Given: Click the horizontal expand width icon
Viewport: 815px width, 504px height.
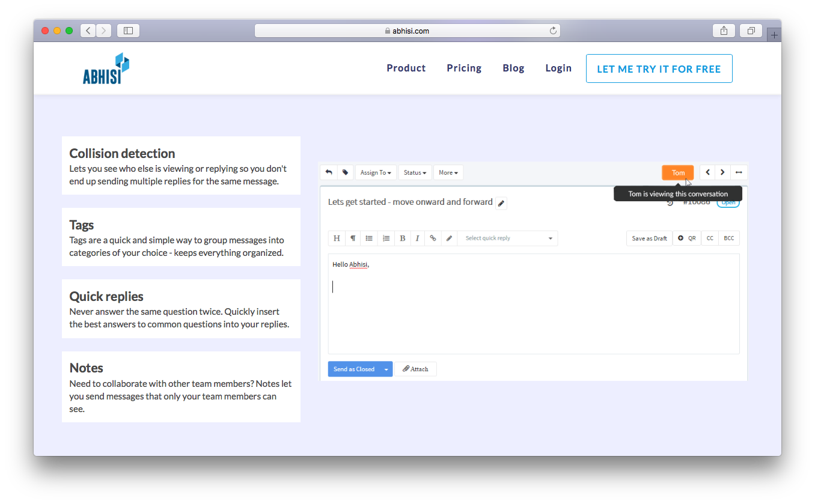Looking at the screenshot, I should (x=739, y=172).
